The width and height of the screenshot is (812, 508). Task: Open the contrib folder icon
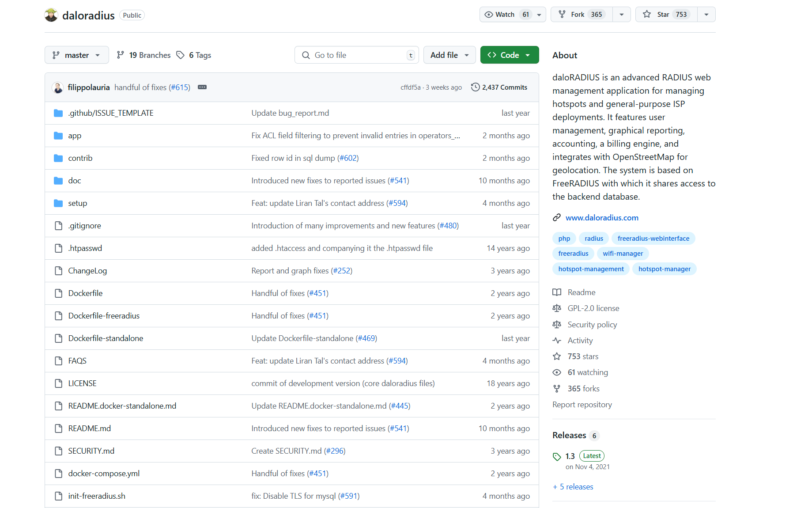[x=58, y=158]
